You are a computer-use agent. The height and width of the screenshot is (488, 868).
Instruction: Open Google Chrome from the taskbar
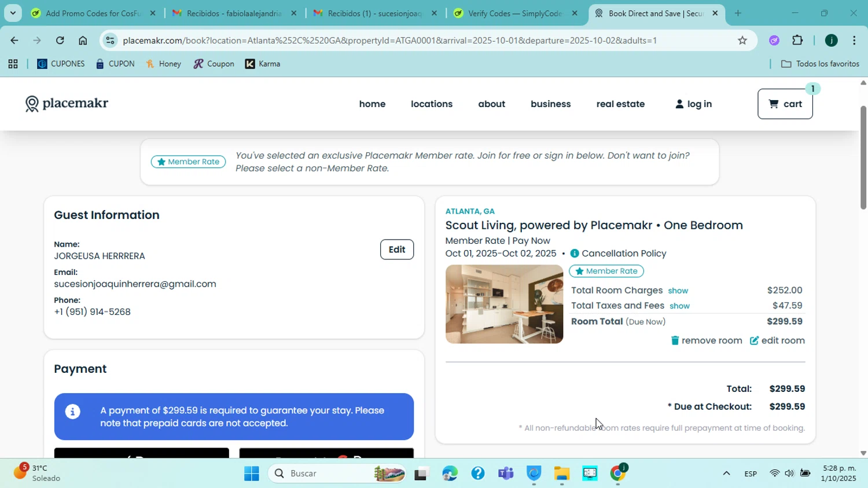click(618, 474)
